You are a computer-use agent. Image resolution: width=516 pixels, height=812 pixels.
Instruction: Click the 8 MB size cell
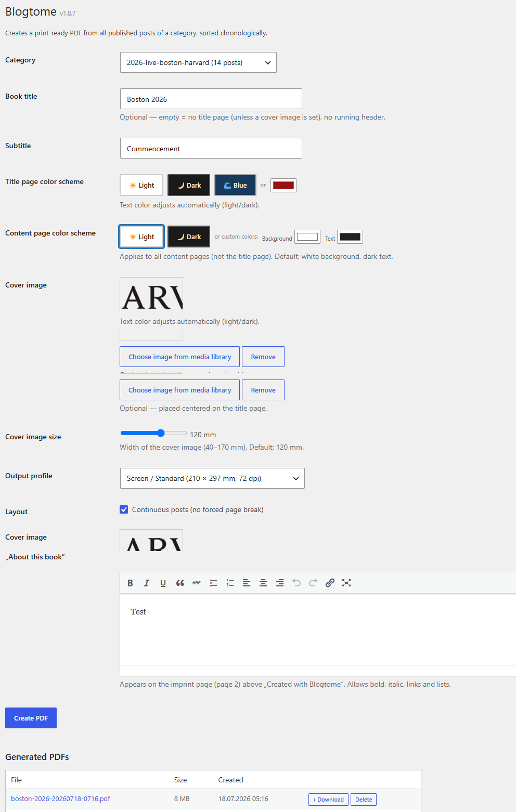coord(182,798)
